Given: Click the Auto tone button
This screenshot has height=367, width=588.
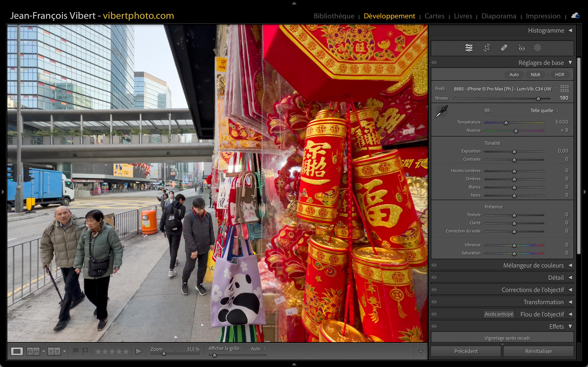Looking at the screenshot, I should [x=514, y=75].
